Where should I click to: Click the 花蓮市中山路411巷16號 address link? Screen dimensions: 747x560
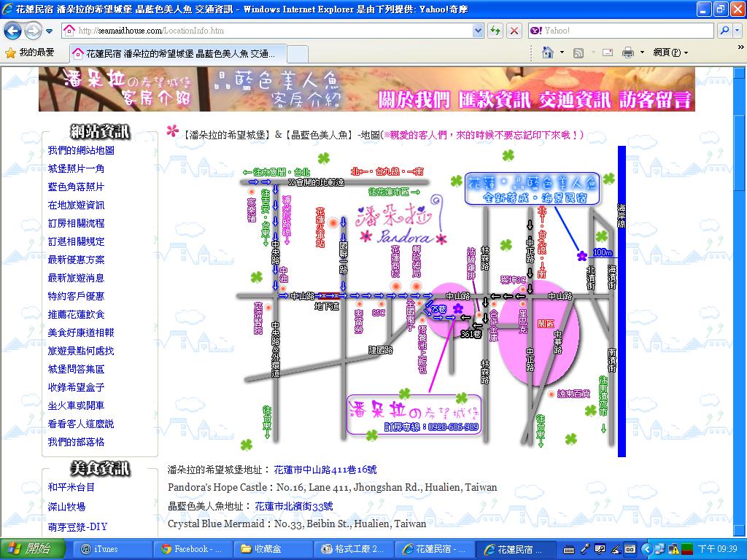[325, 470]
